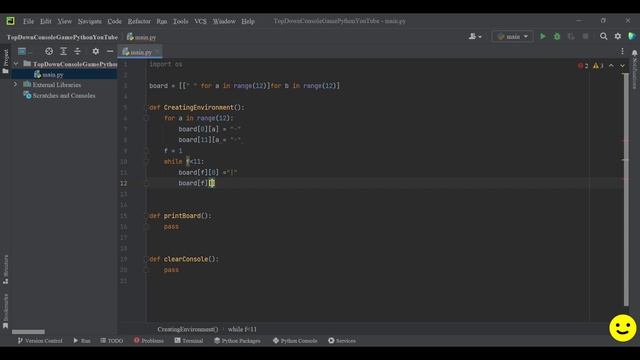Viewport: 640px width, 360px height.
Task: Go to next highlighted error arrow
Action: coord(622,66)
